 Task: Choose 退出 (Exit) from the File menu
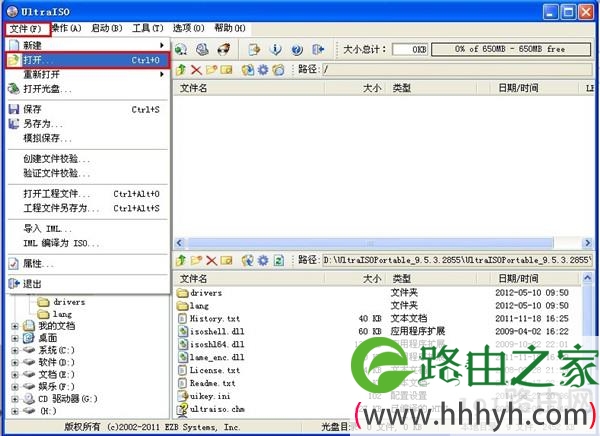[x=88, y=284]
